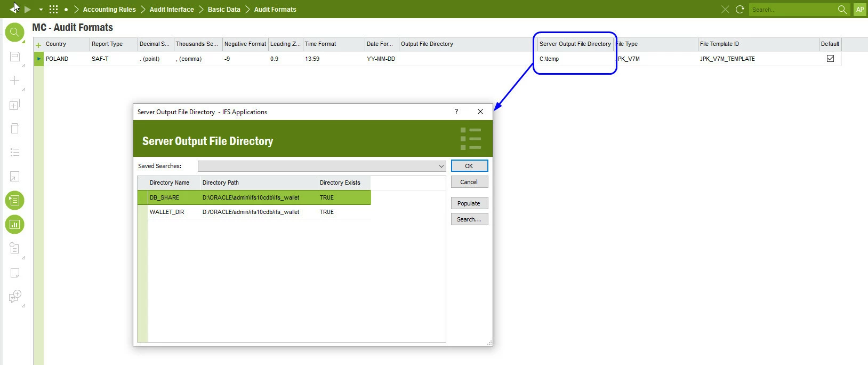This screenshot has height=365, width=868.
Task: Click the SAF-T report type cell
Action: [x=100, y=59]
